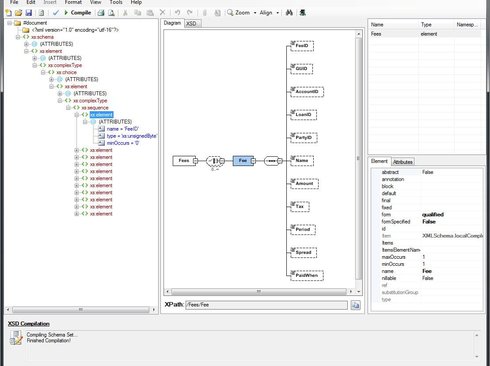
Task: Click the FeeID element in the diagram
Action: point(302,46)
